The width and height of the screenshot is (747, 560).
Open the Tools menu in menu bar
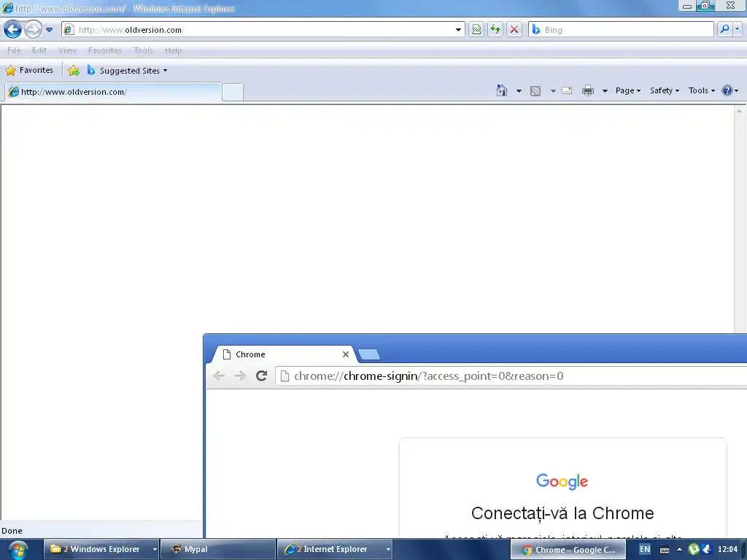(x=143, y=50)
